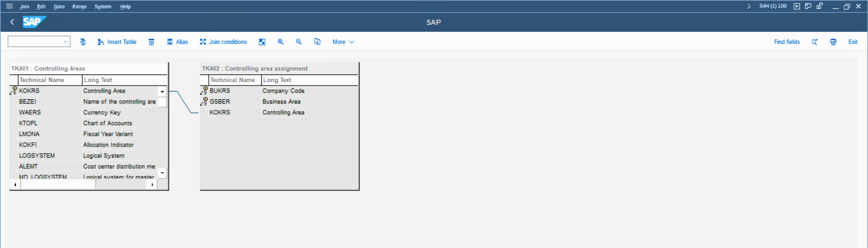Image resolution: width=868 pixels, height=248 pixels.
Task: Expand the session info chevron arrow
Action: click(x=749, y=6)
